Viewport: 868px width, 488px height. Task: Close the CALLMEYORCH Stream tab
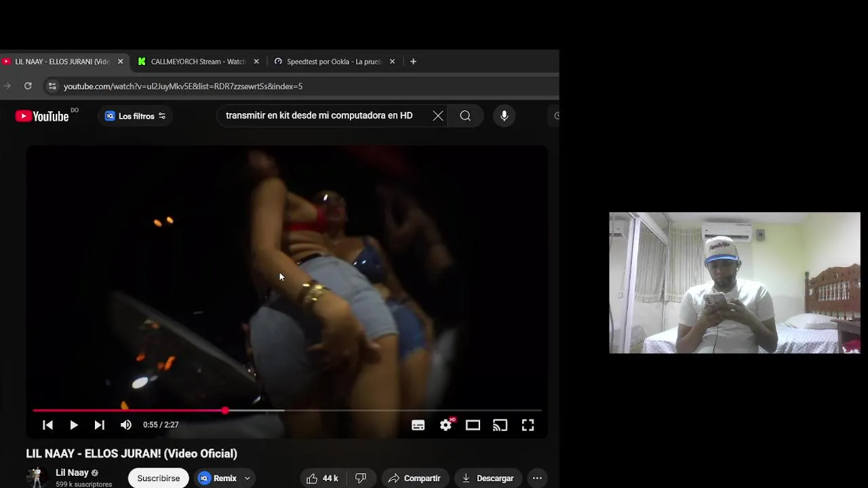(256, 62)
